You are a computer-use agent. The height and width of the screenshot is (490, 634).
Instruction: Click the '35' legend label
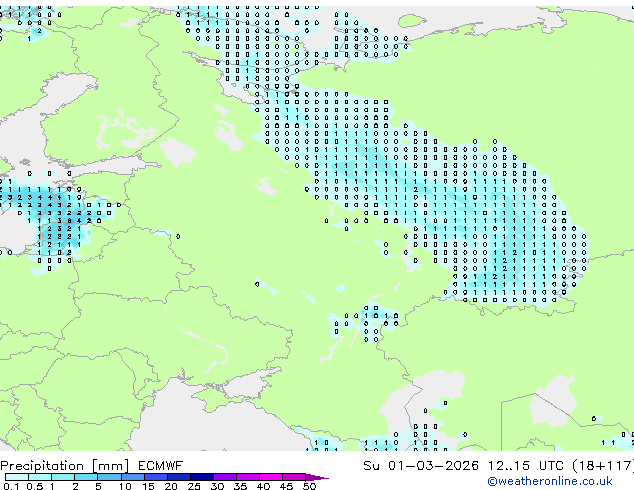click(x=241, y=486)
